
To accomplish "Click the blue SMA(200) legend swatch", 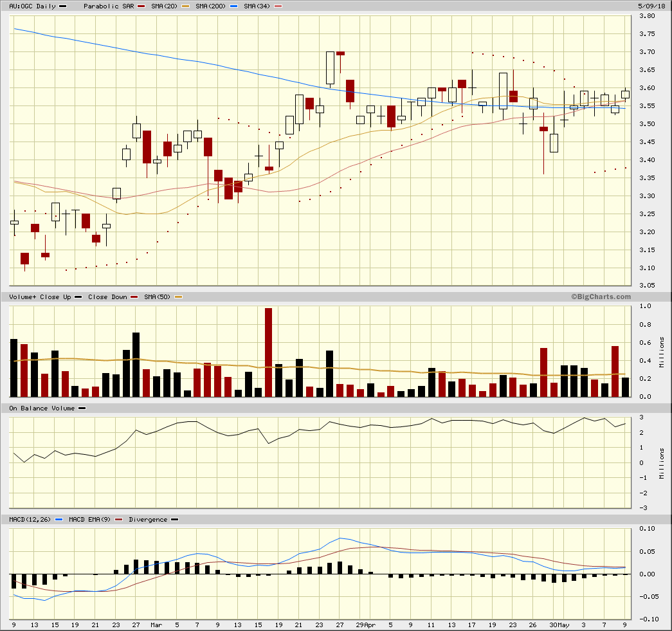I will pos(233,6).
